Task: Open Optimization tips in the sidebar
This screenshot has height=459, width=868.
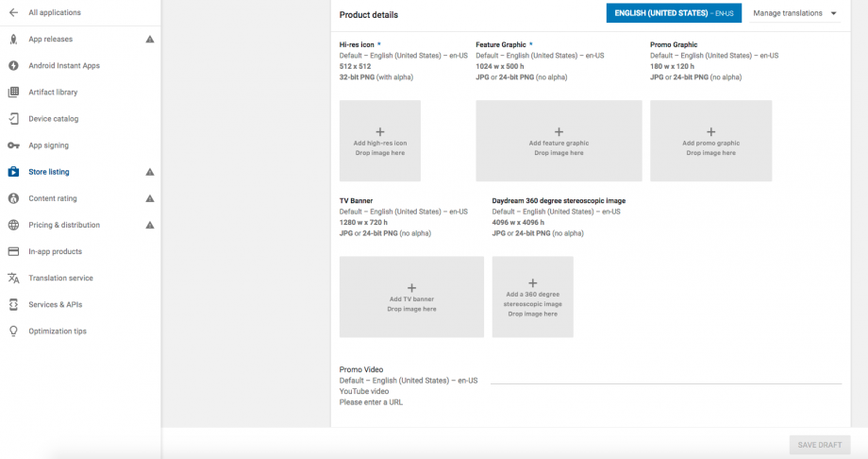Action: click(58, 331)
